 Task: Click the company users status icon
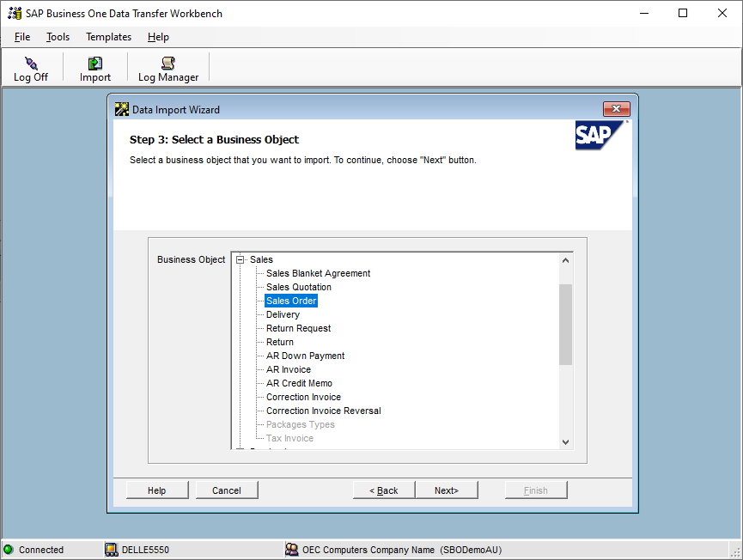pos(291,549)
